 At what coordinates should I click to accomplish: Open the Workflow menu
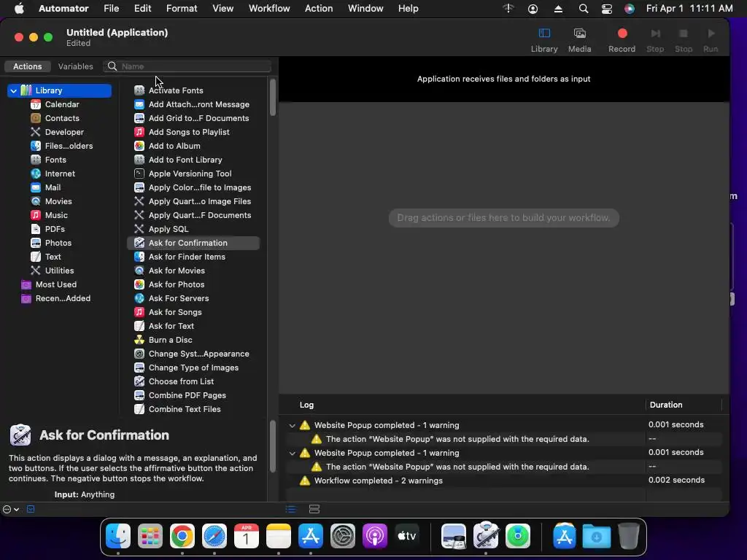point(269,9)
